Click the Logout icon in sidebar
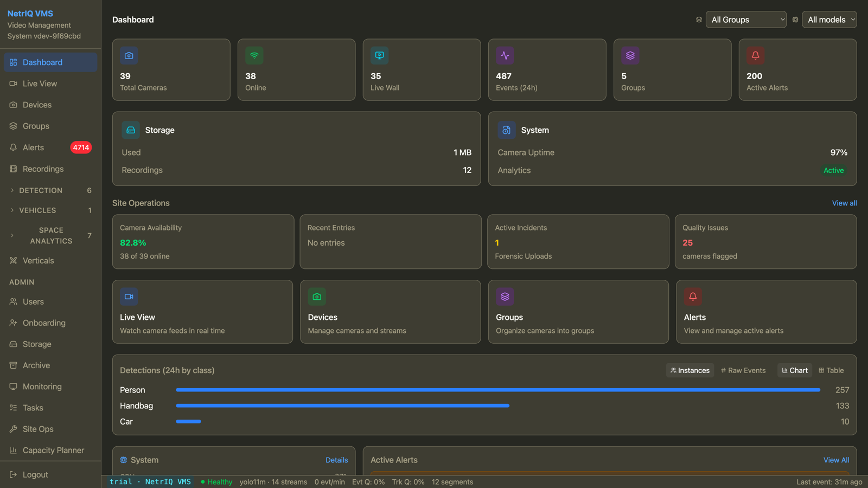Viewport: 868px width, 488px height. tap(14, 474)
